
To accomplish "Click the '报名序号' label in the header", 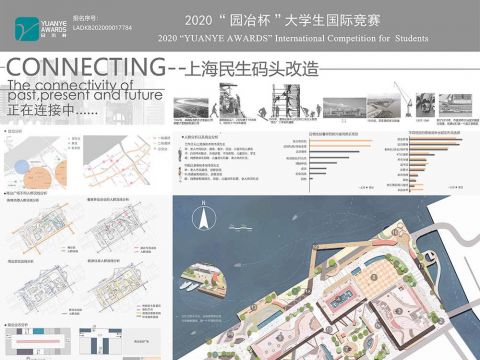I will 86,18.
